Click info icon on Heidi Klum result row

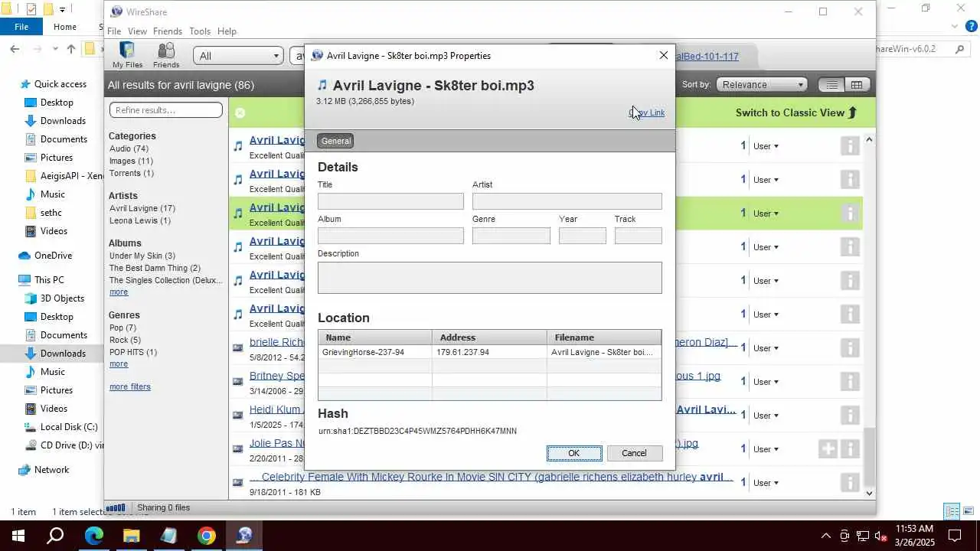pyautogui.click(x=850, y=416)
